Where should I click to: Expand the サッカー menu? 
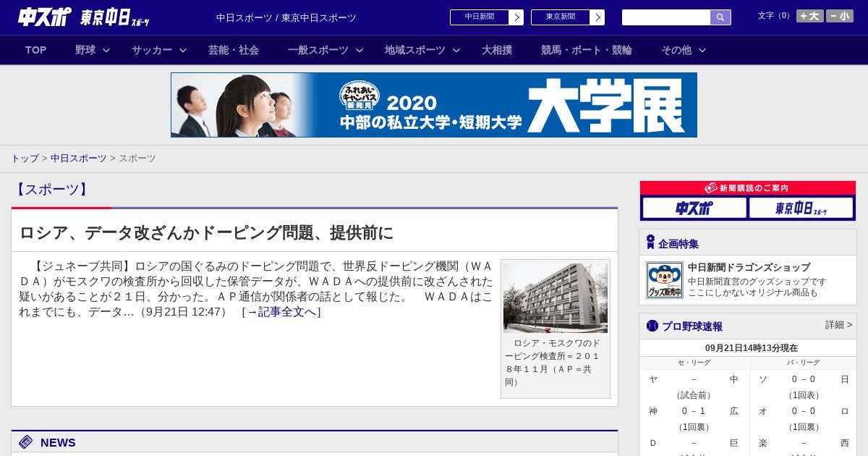[x=159, y=50]
